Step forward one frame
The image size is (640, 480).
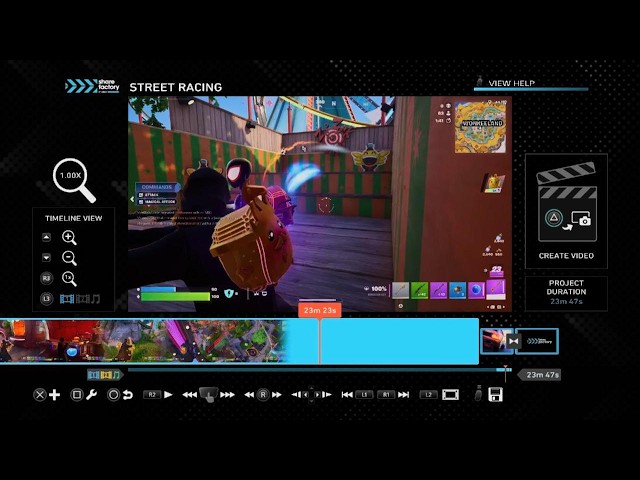click(x=327, y=395)
